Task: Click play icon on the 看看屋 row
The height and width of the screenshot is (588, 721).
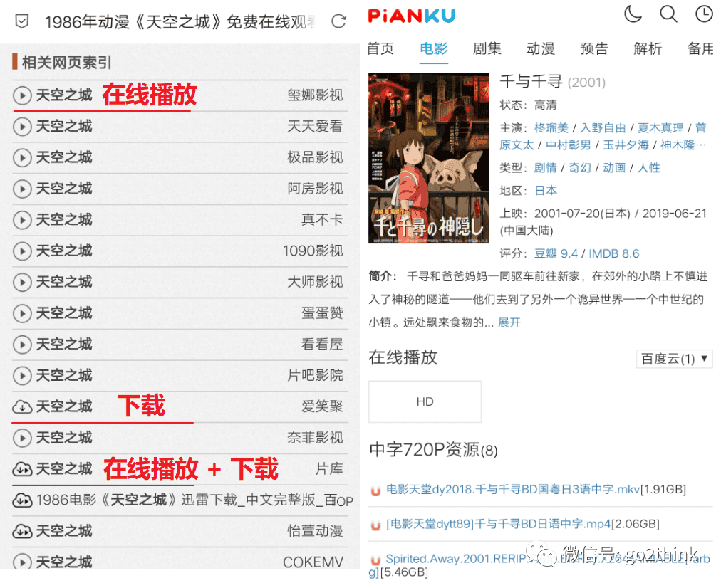Action: [22, 345]
